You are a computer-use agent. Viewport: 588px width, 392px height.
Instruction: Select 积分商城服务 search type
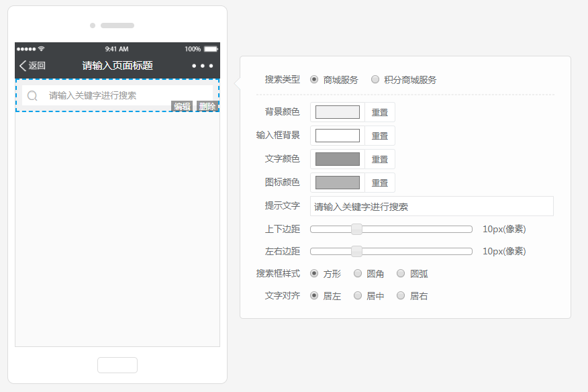(375, 80)
